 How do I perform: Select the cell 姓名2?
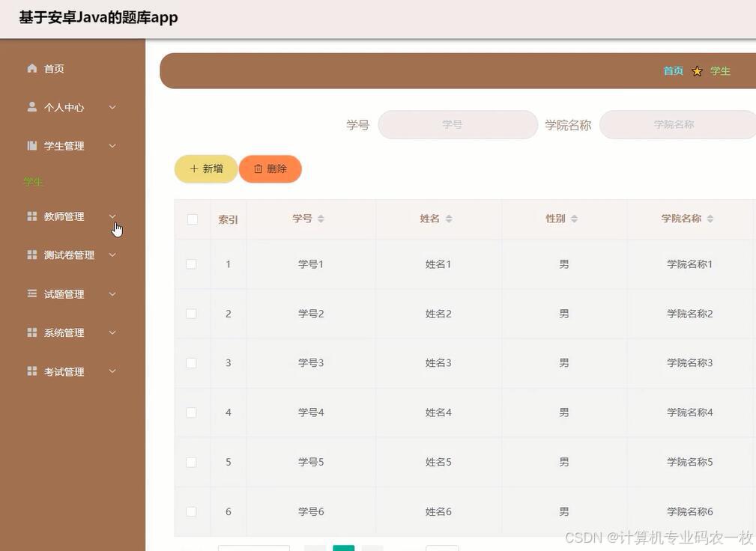click(438, 314)
